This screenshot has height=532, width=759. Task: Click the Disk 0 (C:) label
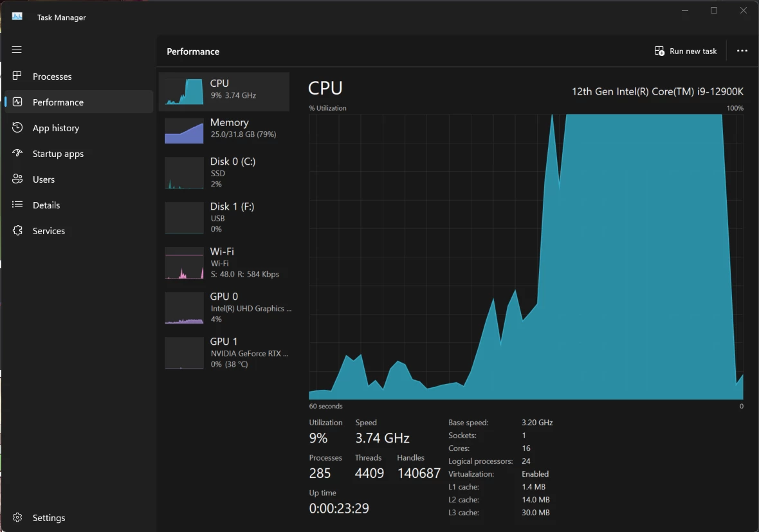point(232,161)
